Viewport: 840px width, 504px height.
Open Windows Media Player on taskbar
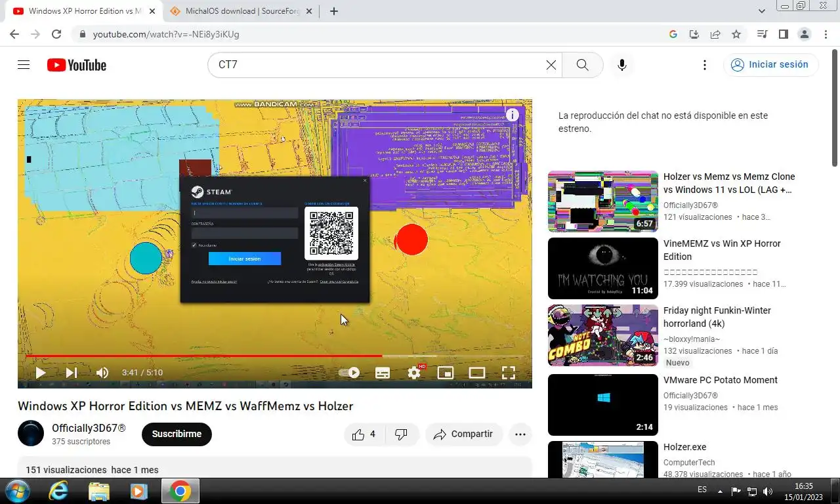click(138, 491)
